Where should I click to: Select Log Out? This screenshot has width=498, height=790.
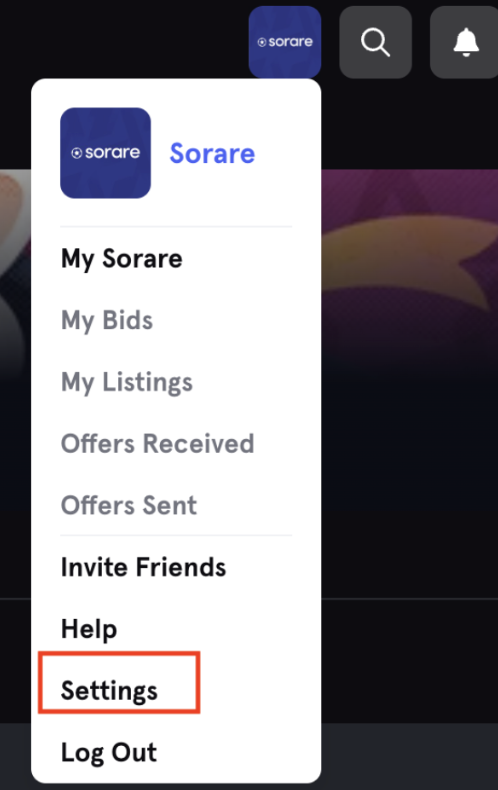coord(108,753)
